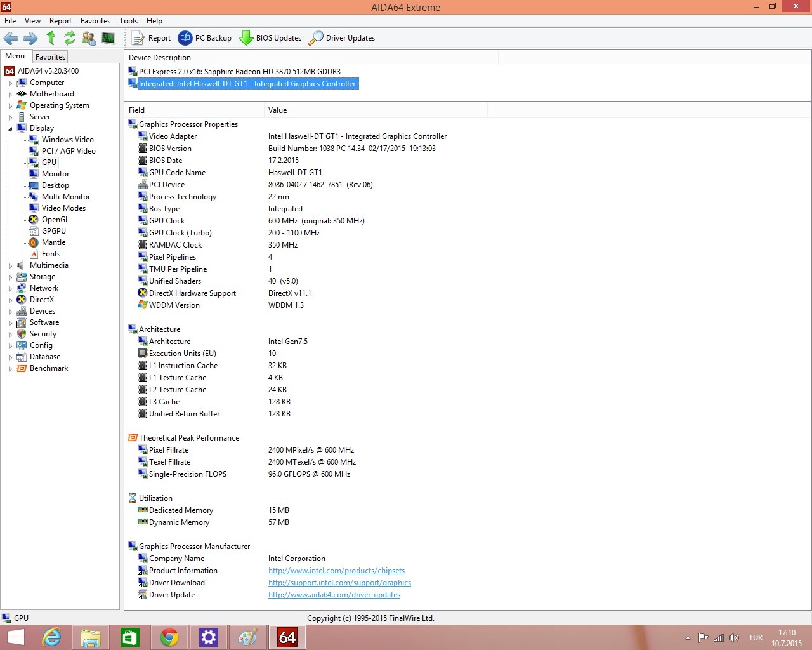This screenshot has height=650, width=812.
Task: Click the Config icon in tree
Action: (x=22, y=345)
